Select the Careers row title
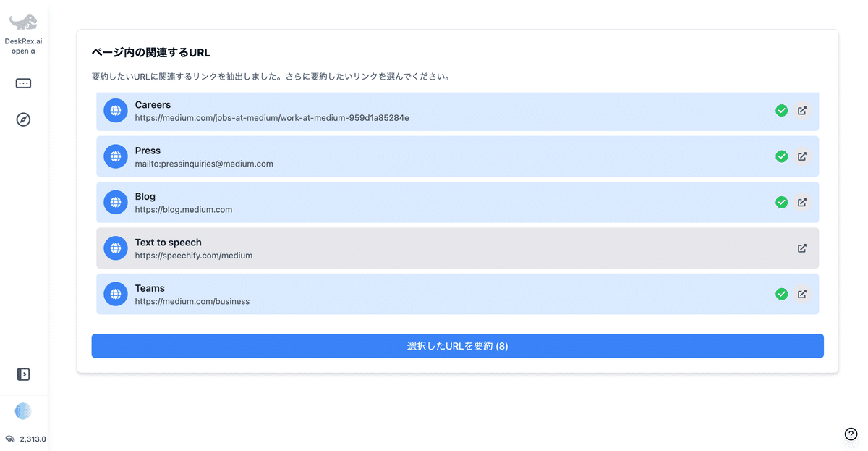Screen dimensions: 868x451 point(153,105)
